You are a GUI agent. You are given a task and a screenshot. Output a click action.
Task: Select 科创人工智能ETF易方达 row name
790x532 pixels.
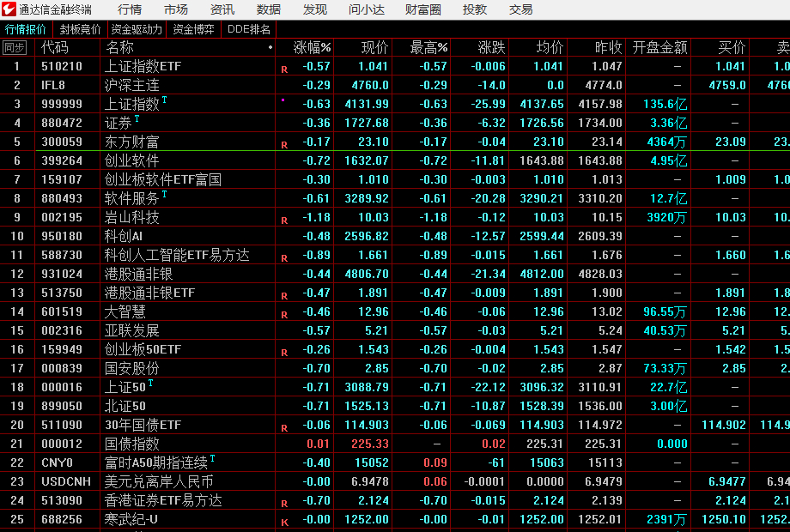177,255
